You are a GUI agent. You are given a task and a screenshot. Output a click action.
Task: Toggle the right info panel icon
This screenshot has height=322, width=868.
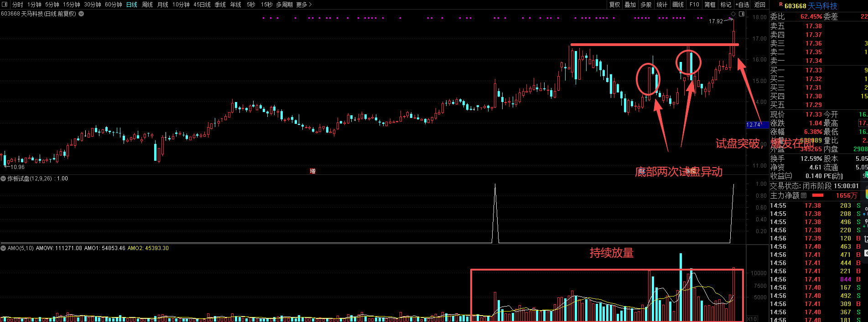point(742,14)
